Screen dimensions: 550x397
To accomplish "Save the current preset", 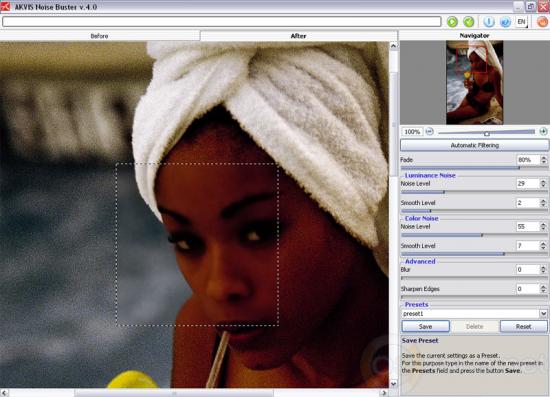I will tap(425, 327).
